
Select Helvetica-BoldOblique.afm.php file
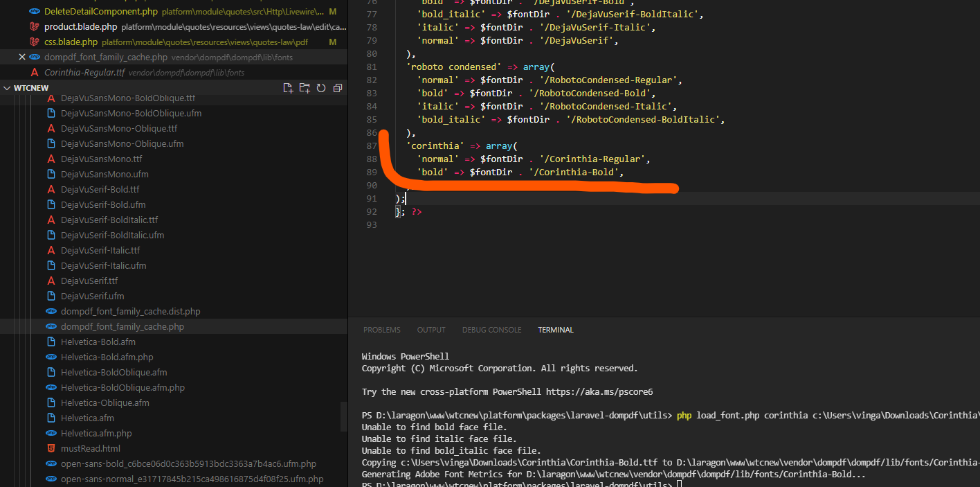click(123, 387)
